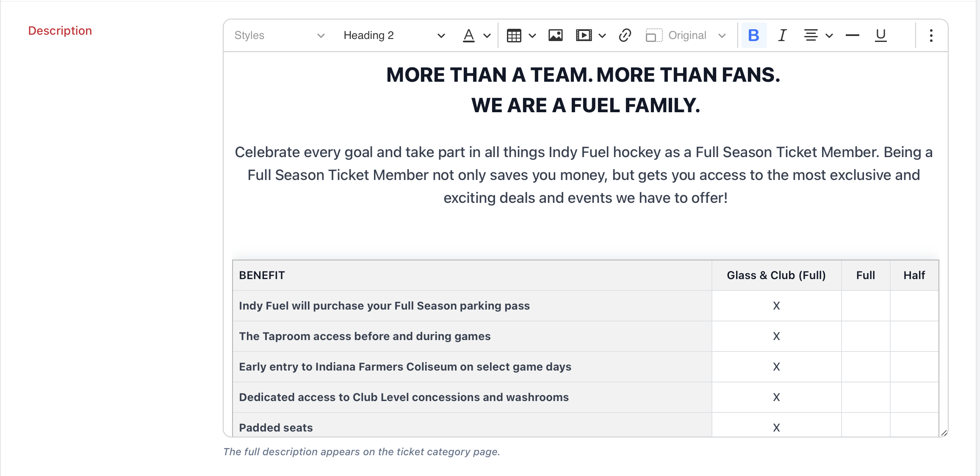Expand the text alignment options arrow

[829, 36]
